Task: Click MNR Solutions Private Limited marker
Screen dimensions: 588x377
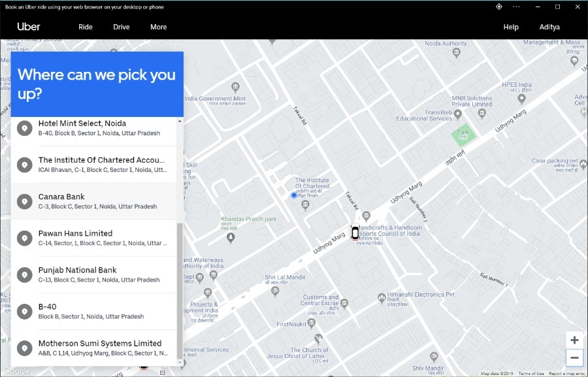Action: [482, 113]
